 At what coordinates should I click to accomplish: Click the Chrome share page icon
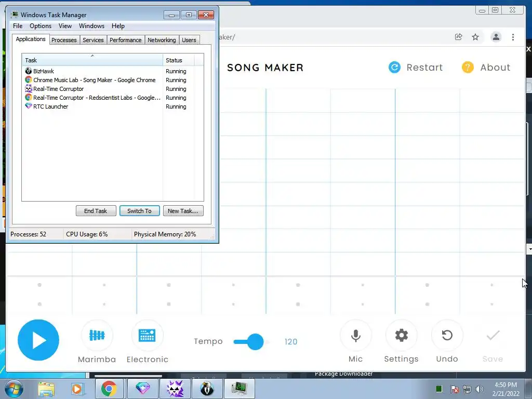pos(458,37)
